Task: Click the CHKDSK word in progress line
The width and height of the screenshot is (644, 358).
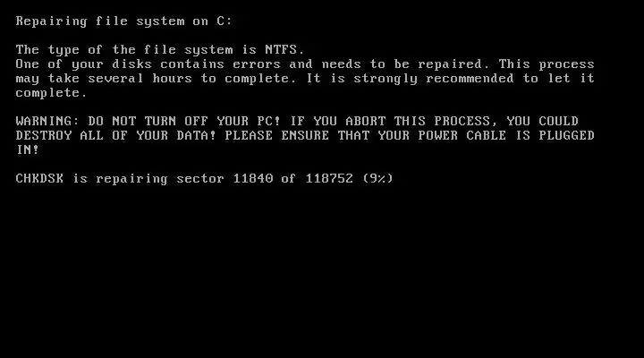Action: [39, 178]
